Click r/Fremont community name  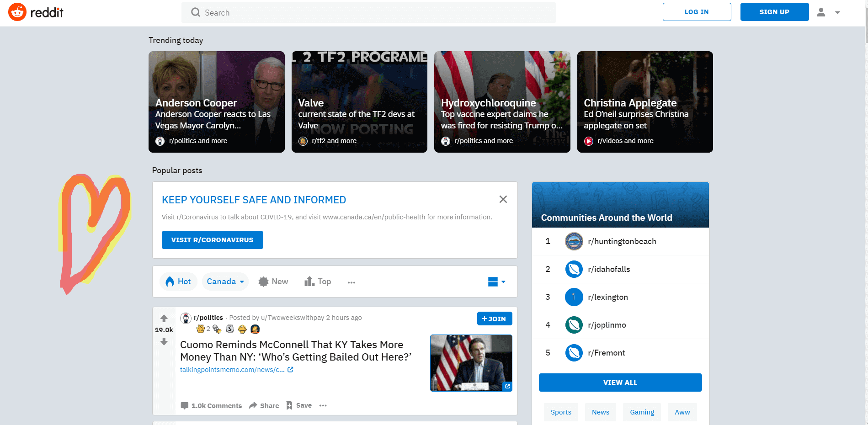pyautogui.click(x=607, y=353)
